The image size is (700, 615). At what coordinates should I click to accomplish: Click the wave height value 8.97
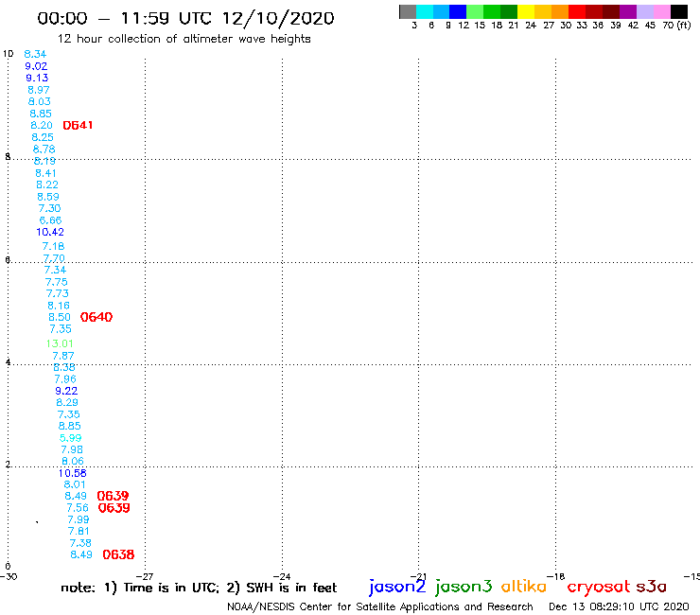[x=39, y=90]
